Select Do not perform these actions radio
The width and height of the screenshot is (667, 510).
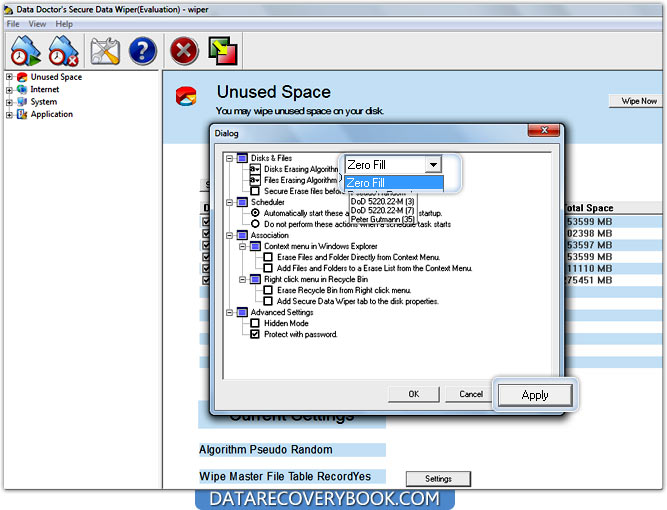[255, 224]
